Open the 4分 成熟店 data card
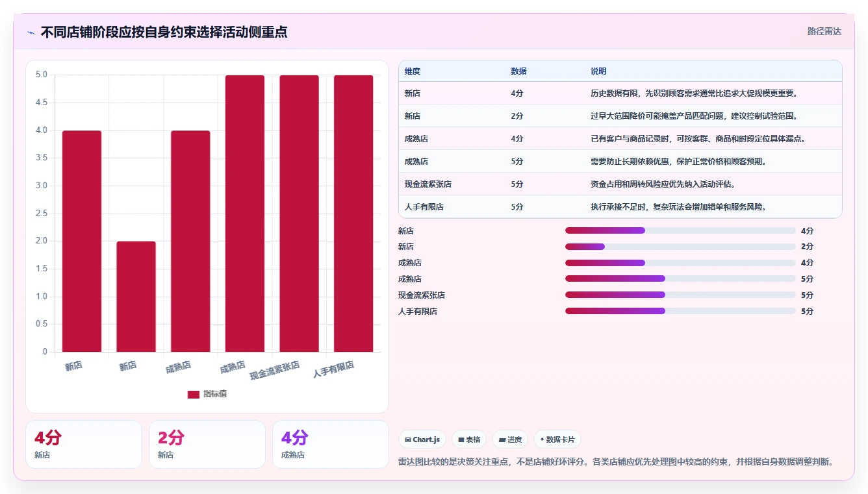Image resolution: width=868 pixels, height=494 pixels. [x=331, y=444]
